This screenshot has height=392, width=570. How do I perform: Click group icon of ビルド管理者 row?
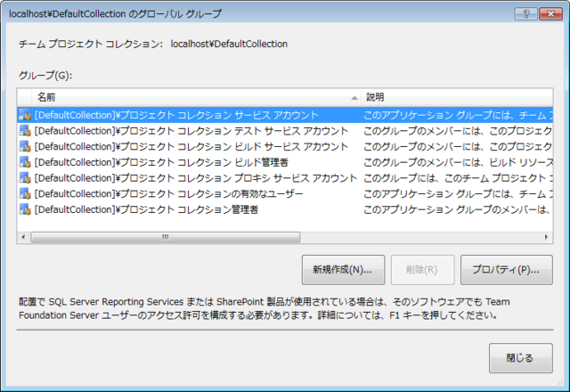(25, 162)
